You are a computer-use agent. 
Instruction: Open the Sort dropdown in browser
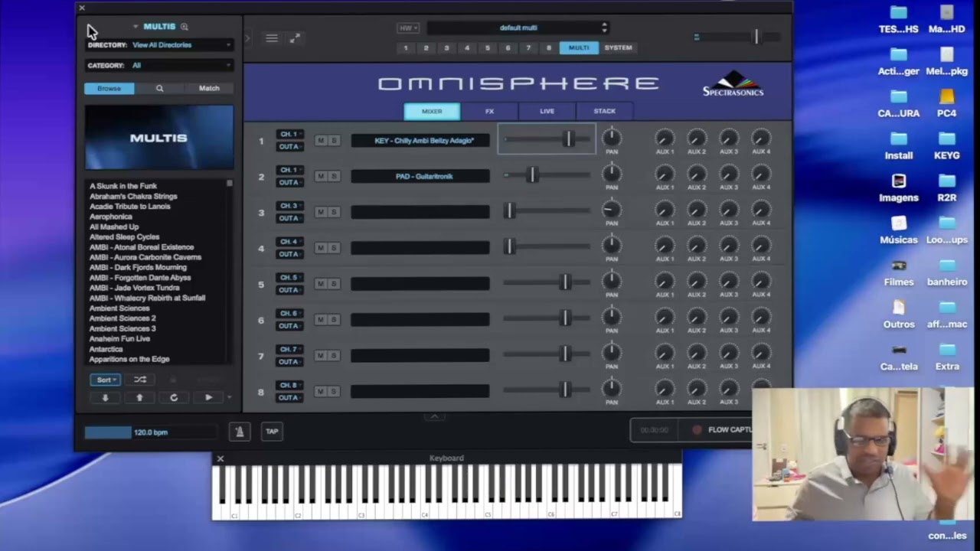[105, 380]
